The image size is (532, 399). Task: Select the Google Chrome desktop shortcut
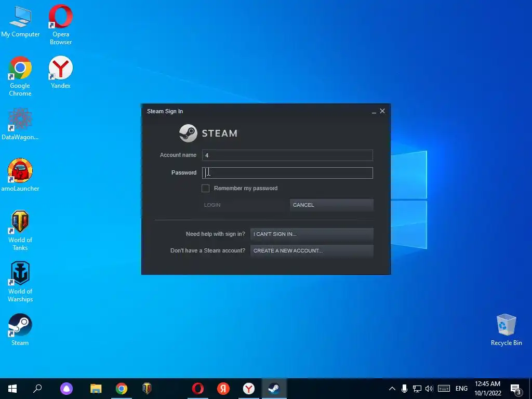[x=20, y=76]
